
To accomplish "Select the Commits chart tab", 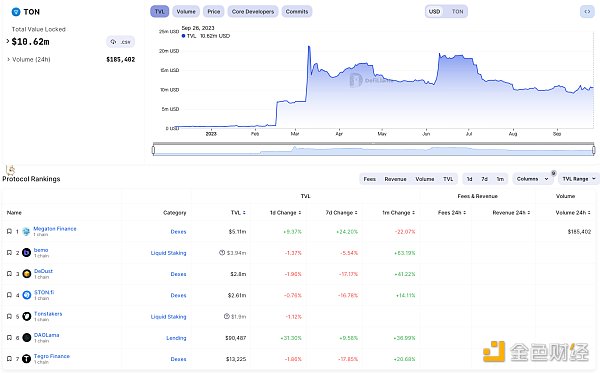I will tap(297, 11).
